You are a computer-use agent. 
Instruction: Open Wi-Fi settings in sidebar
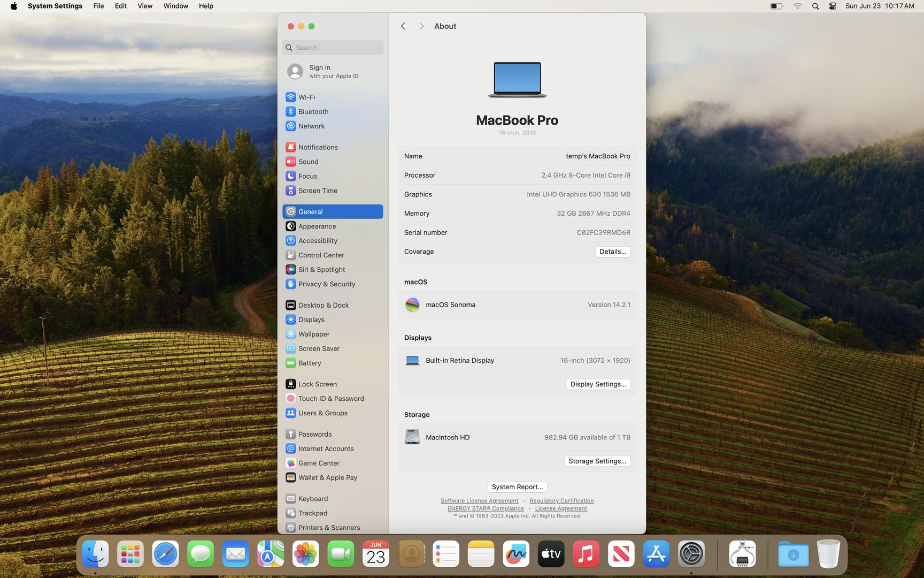tap(333, 97)
